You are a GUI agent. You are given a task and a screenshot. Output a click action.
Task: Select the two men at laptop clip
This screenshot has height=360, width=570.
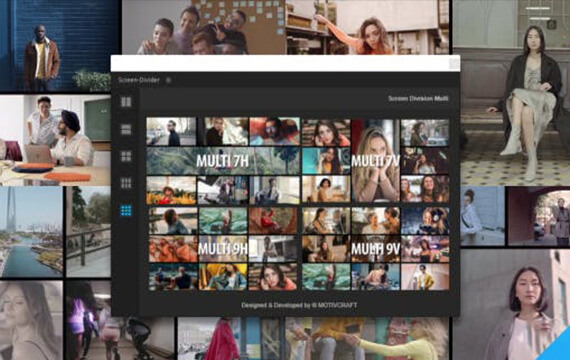[55, 140]
